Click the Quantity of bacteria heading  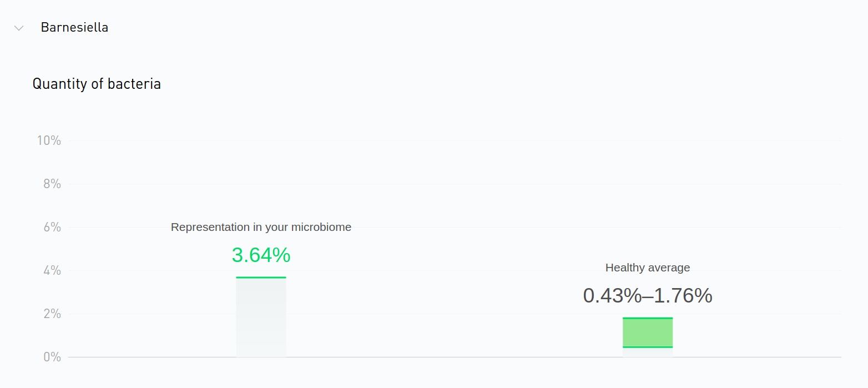97,84
